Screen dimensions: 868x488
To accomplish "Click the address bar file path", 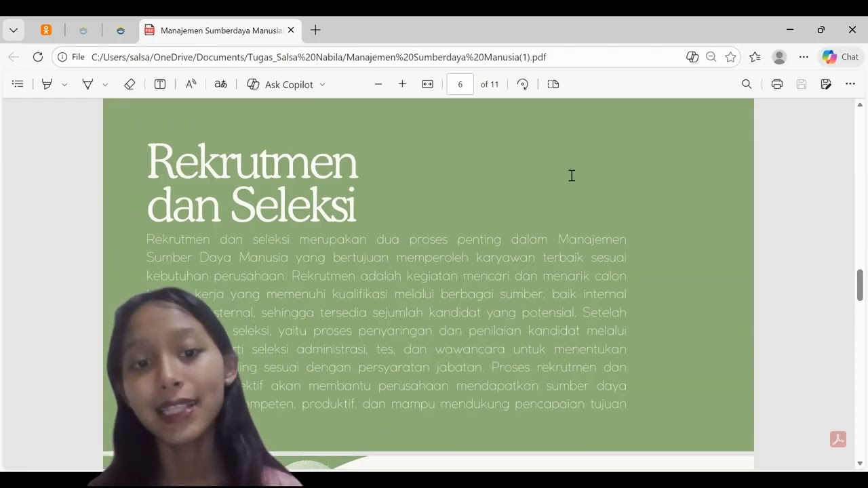I will [x=319, y=57].
